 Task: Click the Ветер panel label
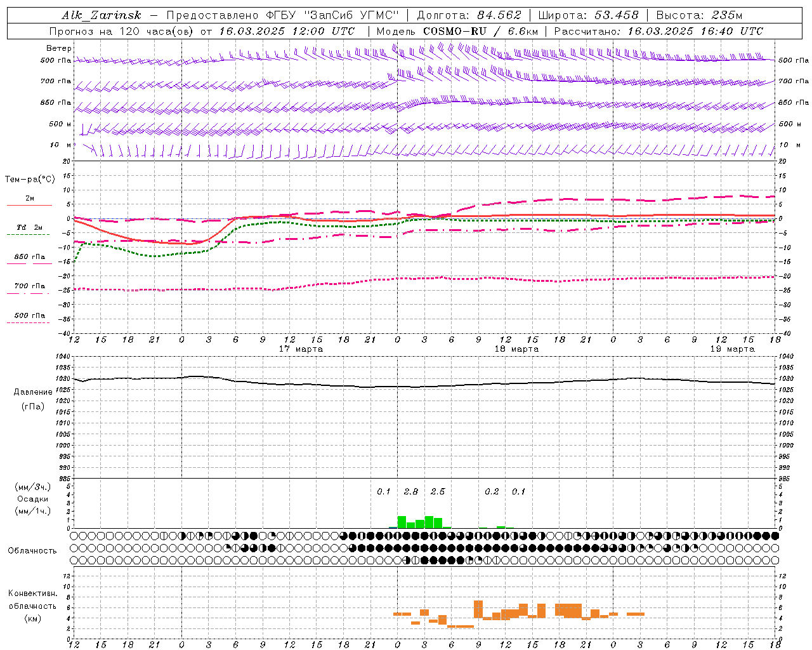(x=59, y=48)
